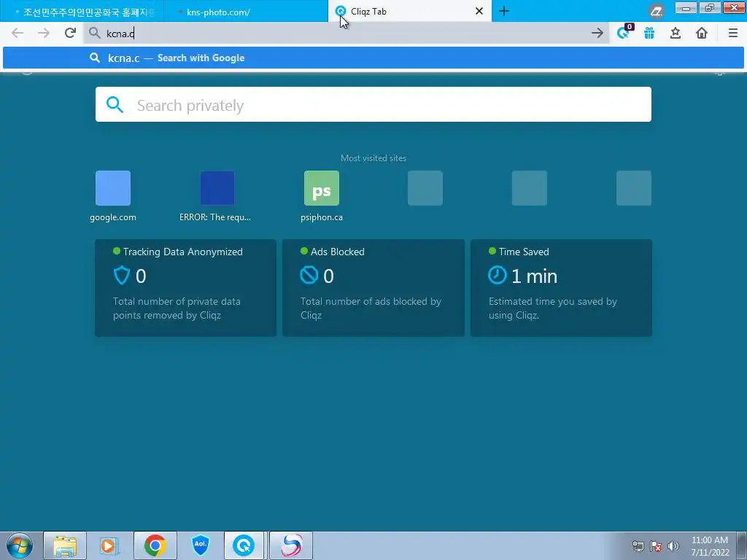
Task: Click the go arrow in the address bar
Action: click(597, 33)
